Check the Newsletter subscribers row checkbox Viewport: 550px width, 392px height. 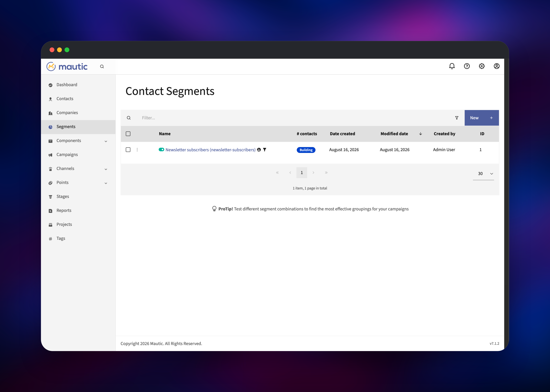tap(128, 150)
